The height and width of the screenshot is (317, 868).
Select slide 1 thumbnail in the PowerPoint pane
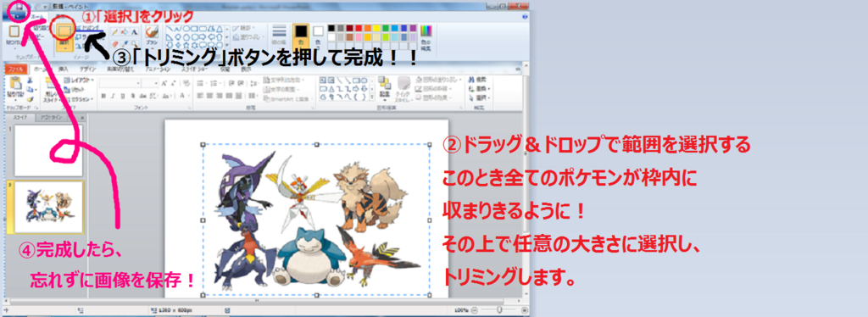point(48,150)
